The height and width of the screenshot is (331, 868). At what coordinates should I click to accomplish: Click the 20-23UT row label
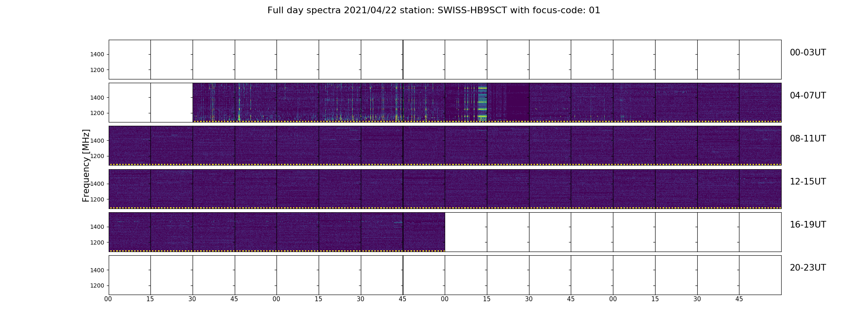click(808, 268)
